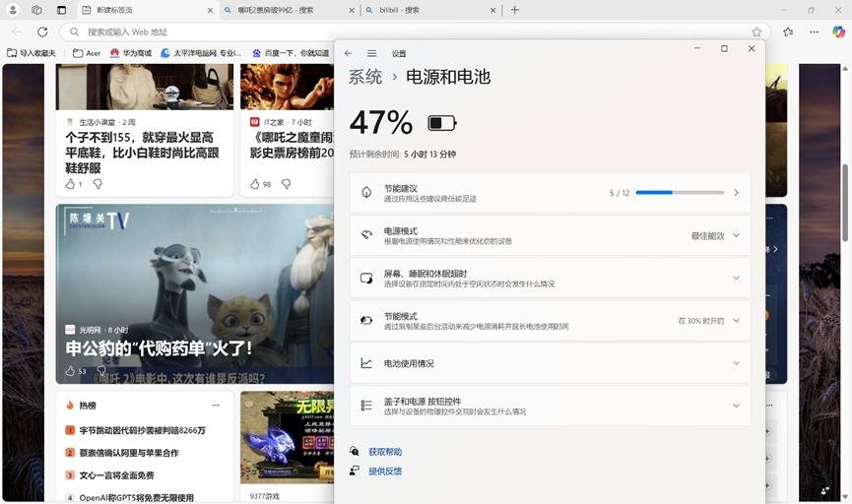852x504 pixels.
Task: Expand the 电源模式 power mode dropdown
Action: click(x=736, y=235)
